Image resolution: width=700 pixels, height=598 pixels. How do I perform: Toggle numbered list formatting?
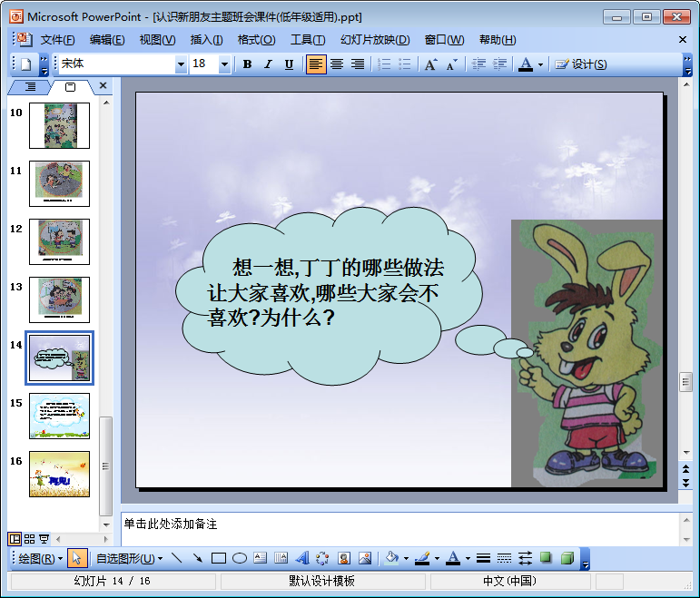click(384, 64)
